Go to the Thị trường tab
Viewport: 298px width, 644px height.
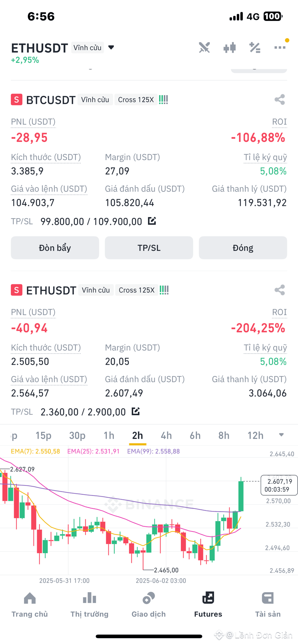coord(89,605)
